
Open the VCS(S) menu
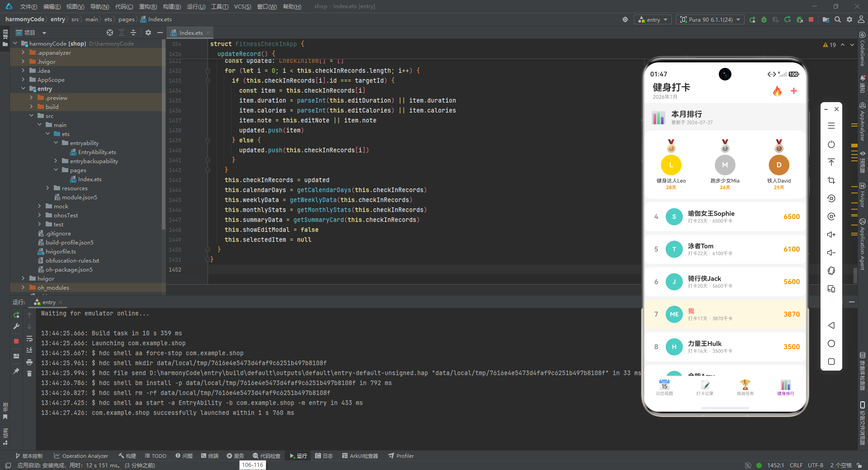[242, 6]
